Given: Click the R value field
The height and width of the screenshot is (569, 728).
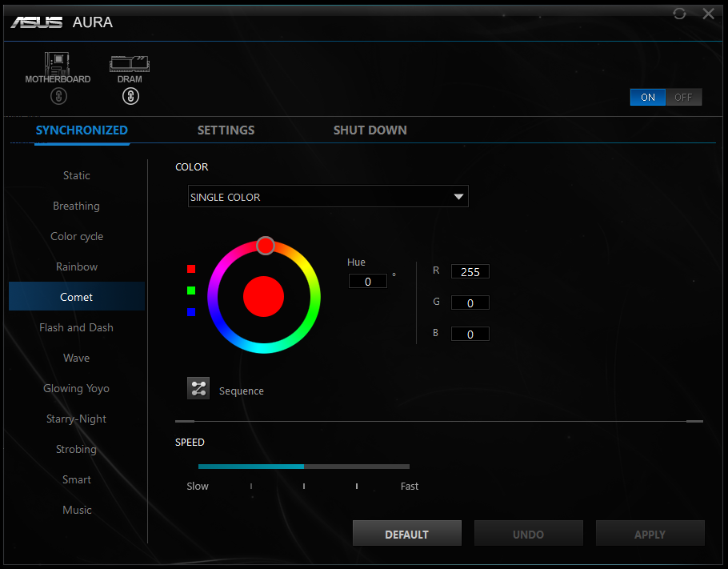Looking at the screenshot, I should tap(470, 272).
